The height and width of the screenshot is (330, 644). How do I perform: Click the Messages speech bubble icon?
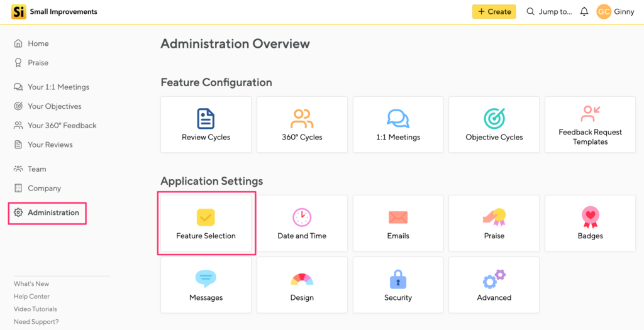[206, 278]
